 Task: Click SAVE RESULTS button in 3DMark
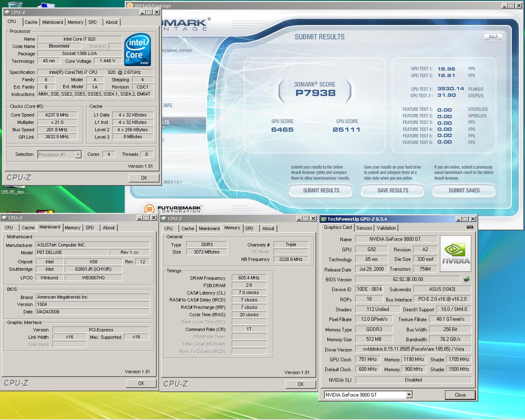point(393,191)
